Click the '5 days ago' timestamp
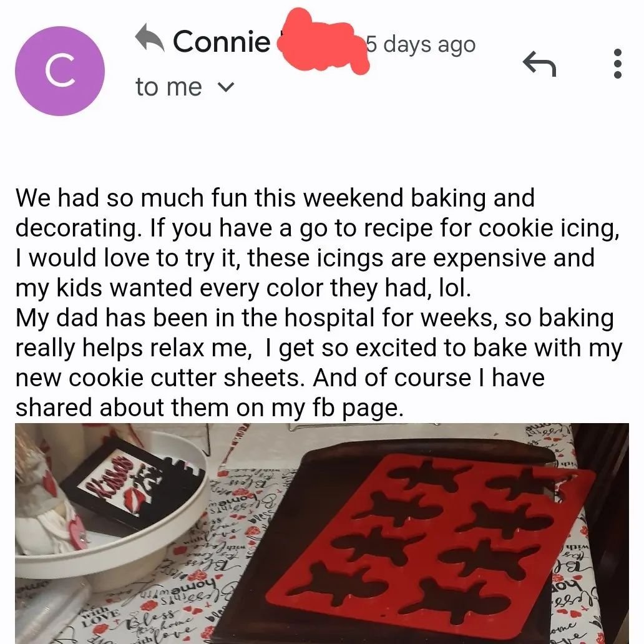This screenshot has height=644, width=644. [x=421, y=44]
